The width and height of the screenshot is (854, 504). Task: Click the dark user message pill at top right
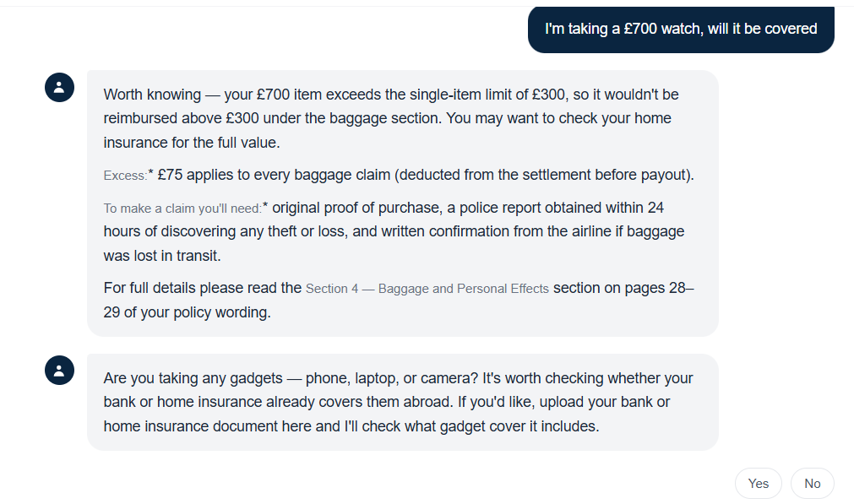click(681, 29)
